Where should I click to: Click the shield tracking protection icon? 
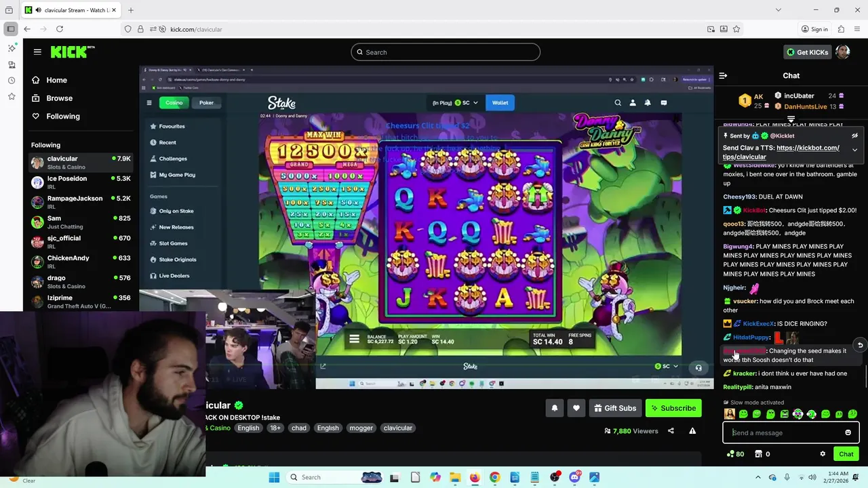click(127, 29)
